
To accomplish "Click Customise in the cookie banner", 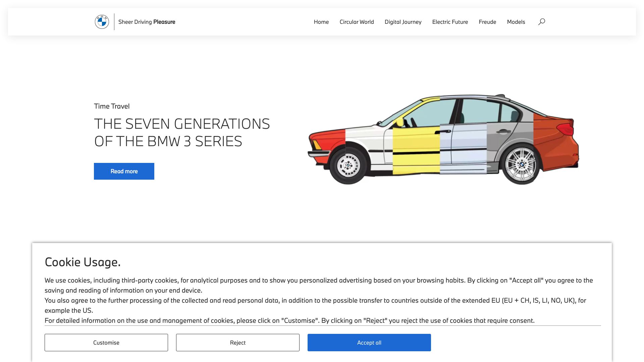I will 106,342.
